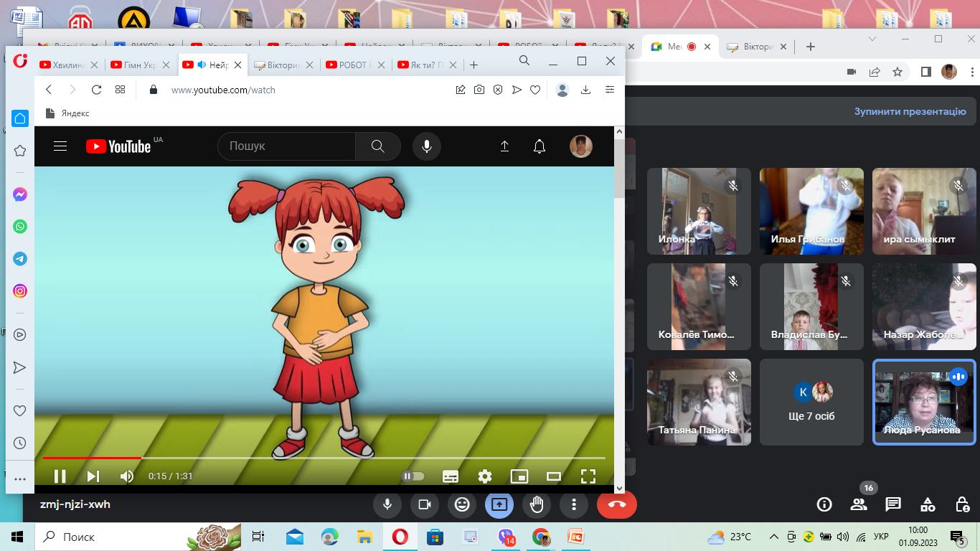The width and height of the screenshot is (980, 551).
Task: Open YouTube hamburger guide menu
Action: (x=60, y=146)
